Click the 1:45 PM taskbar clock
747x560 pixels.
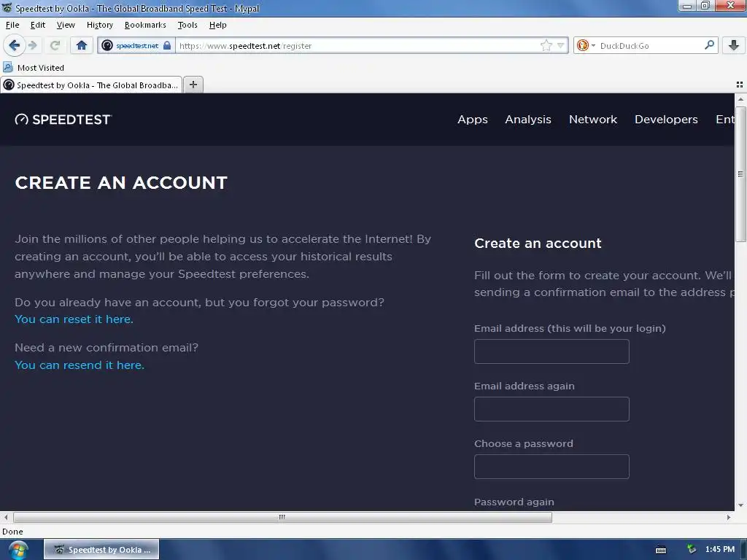(x=720, y=549)
